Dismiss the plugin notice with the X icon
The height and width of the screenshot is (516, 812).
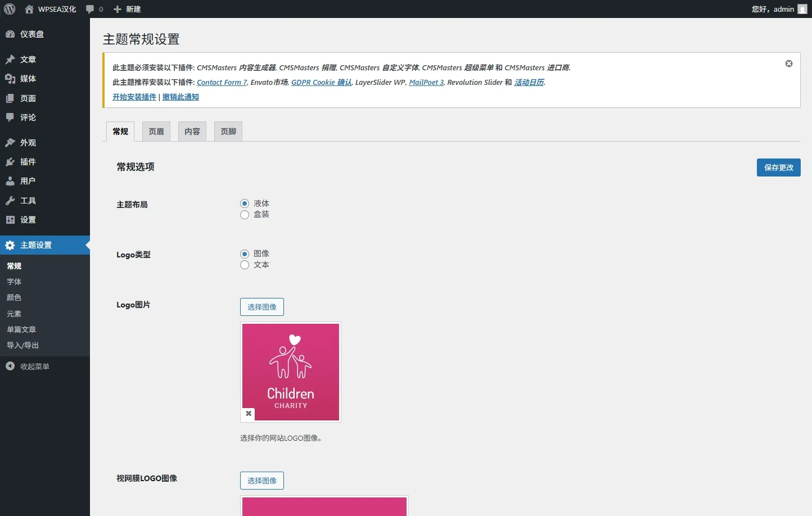pyautogui.click(x=789, y=64)
